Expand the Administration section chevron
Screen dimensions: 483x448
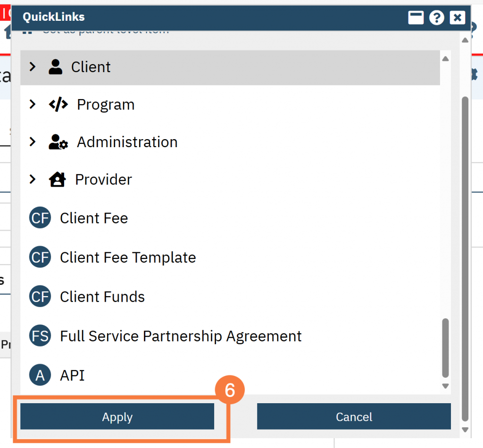(x=33, y=142)
